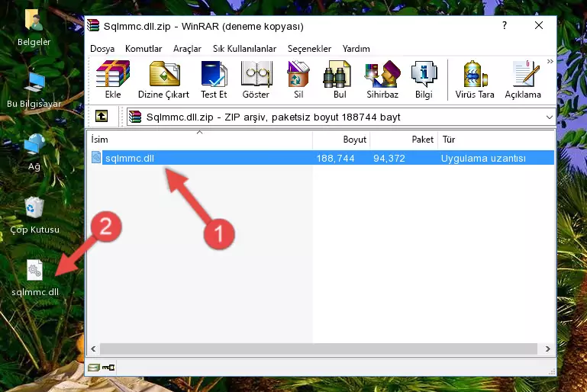The width and height of the screenshot is (587, 392).
Task: Go up one folder level
Action: (x=102, y=117)
